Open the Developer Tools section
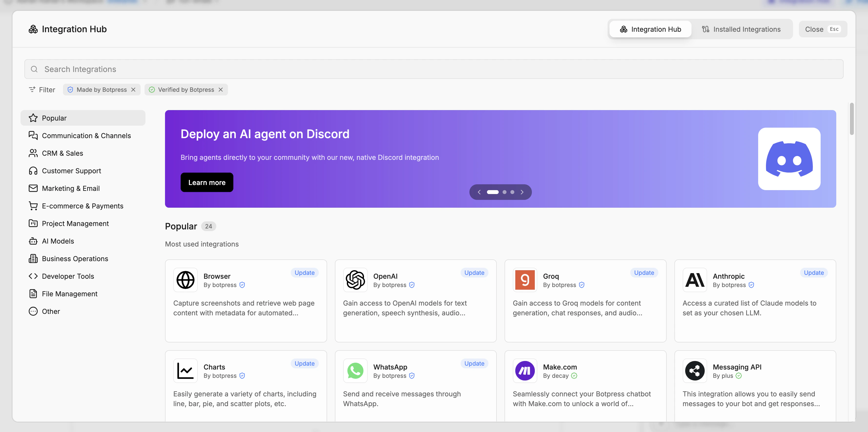 pyautogui.click(x=68, y=276)
